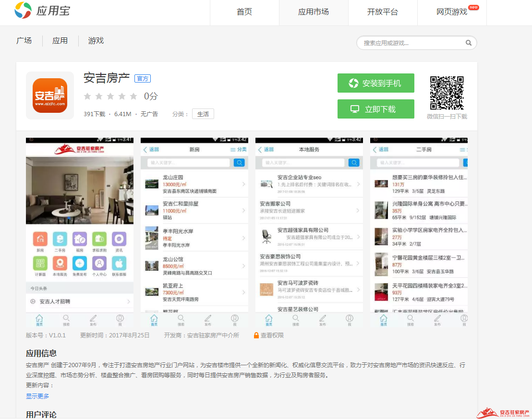
Task: Click the orange lock permissions icon
Action: pyautogui.click(x=256, y=335)
